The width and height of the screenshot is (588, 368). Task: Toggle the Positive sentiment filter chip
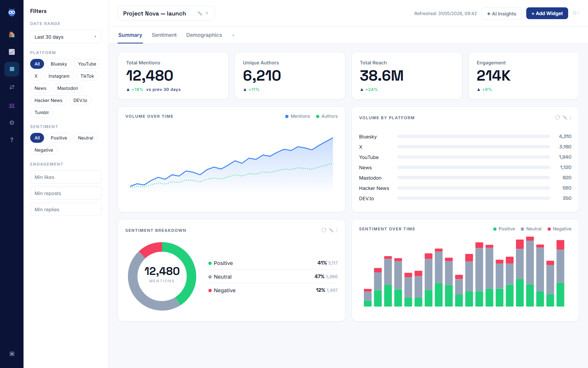[59, 138]
